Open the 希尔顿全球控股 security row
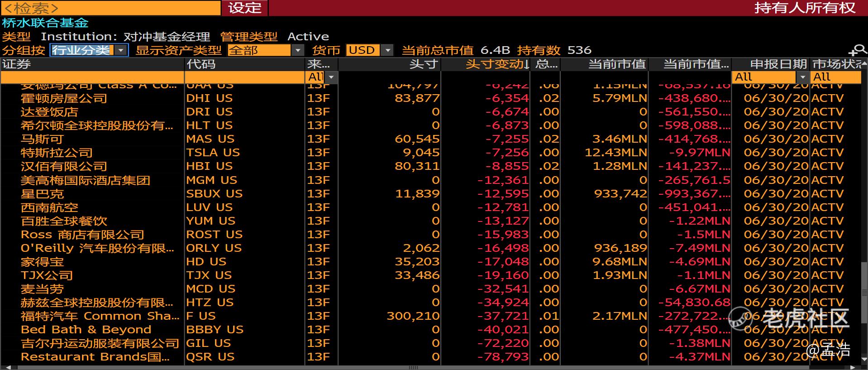The height and width of the screenshot is (370, 868). [97, 125]
